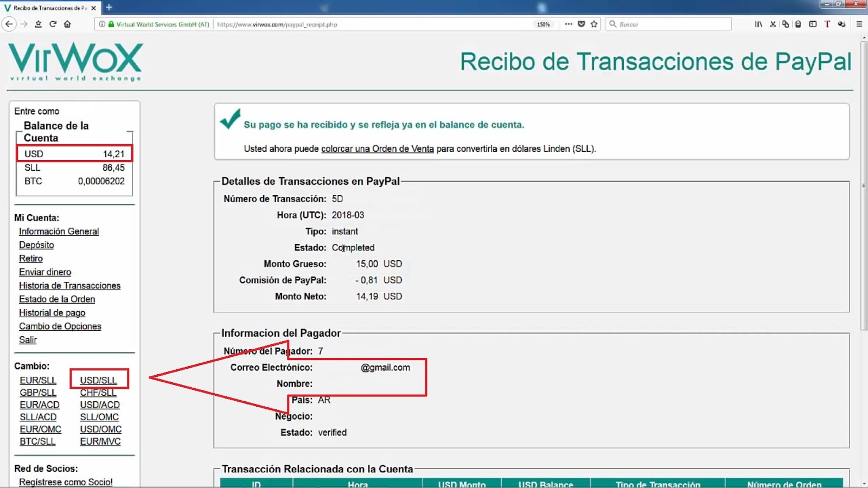This screenshot has height=488, width=868.
Task: Select the USD/SLL exchange link
Action: click(98, 381)
